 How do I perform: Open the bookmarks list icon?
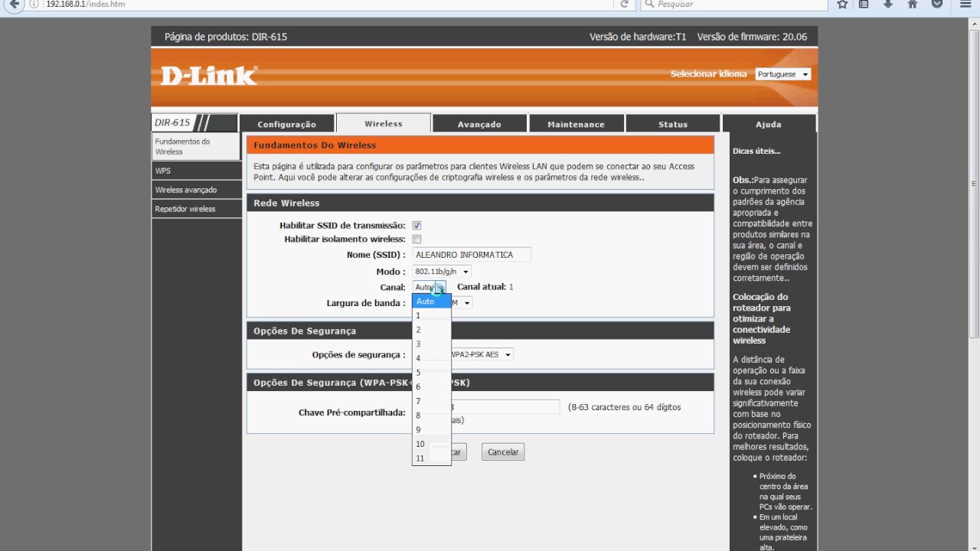point(864,4)
